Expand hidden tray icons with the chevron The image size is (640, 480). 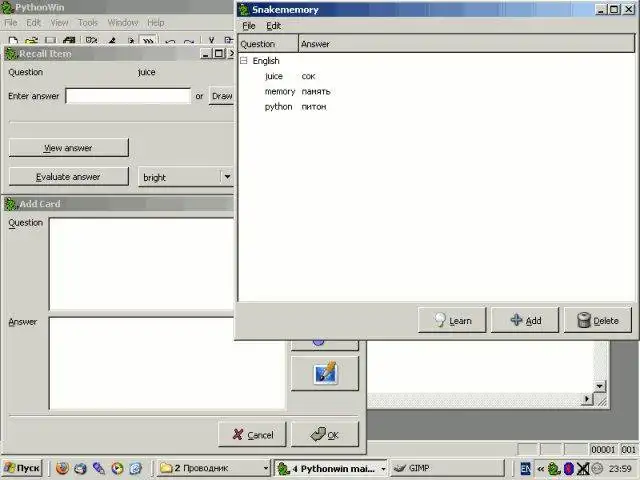point(541,469)
